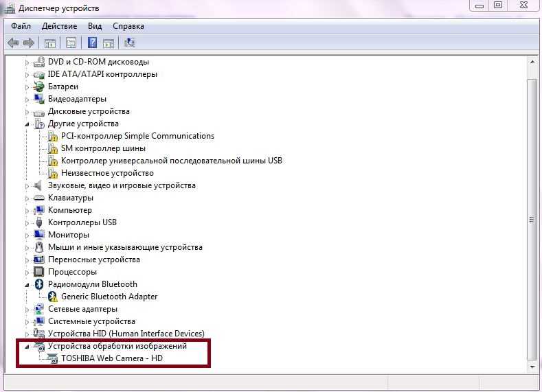Click the vertical scrollbar thumb
542x392 pixels.
532,219
